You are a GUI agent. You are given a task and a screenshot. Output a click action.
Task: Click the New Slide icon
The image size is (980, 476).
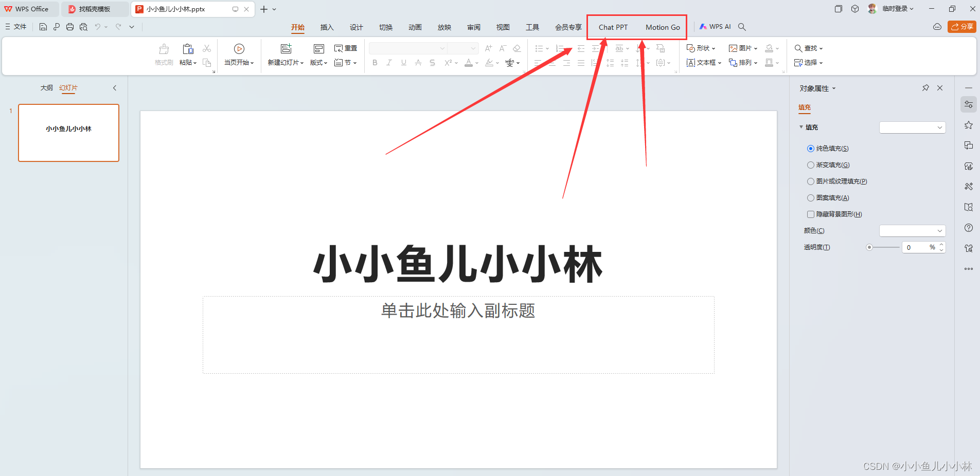tap(286, 49)
